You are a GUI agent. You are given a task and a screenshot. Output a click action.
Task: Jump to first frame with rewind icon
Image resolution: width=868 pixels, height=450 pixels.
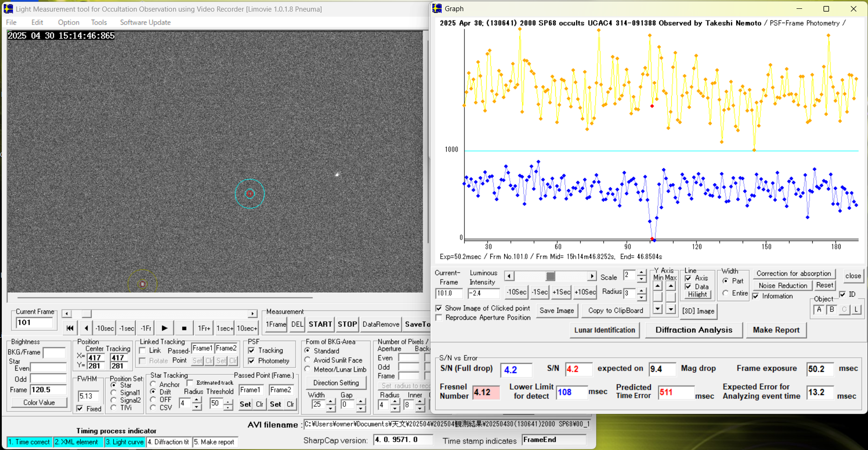tap(70, 328)
